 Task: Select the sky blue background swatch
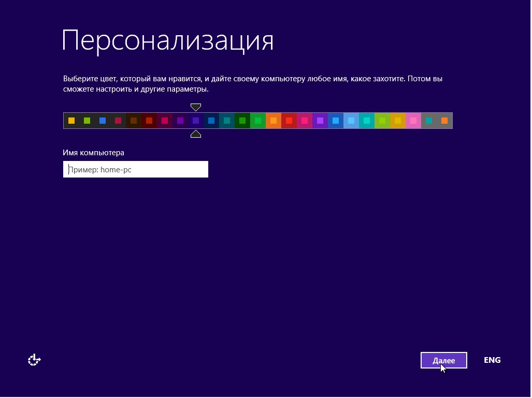point(352,121)
